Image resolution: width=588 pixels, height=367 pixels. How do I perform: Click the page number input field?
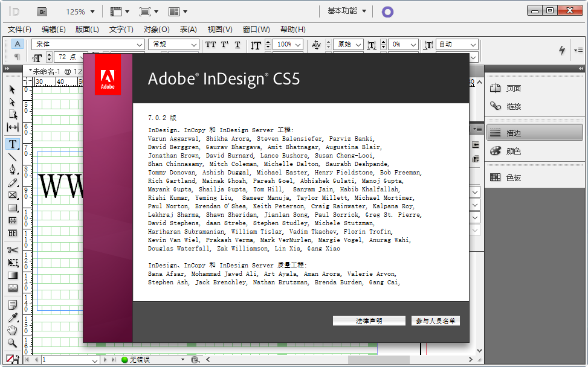(66, 360)
